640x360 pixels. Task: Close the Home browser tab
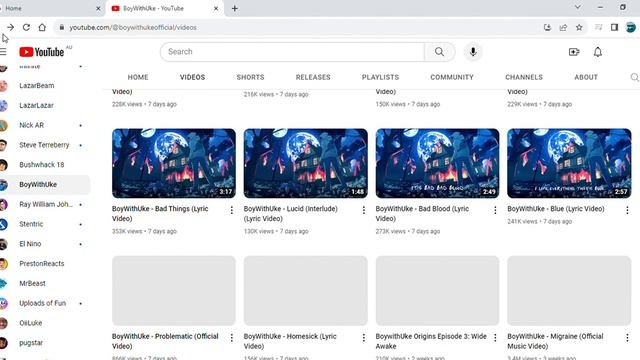98,8
